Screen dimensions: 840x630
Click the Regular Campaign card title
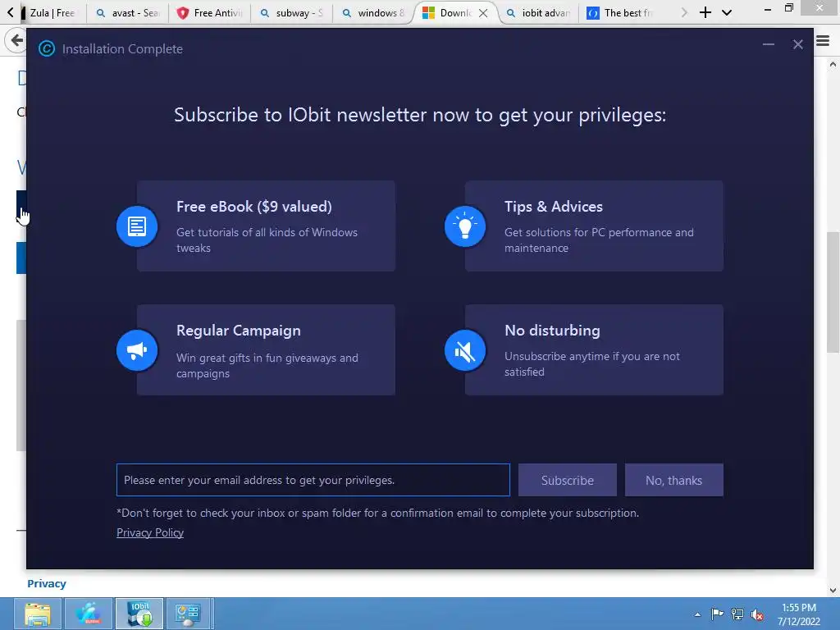(239, 331)
